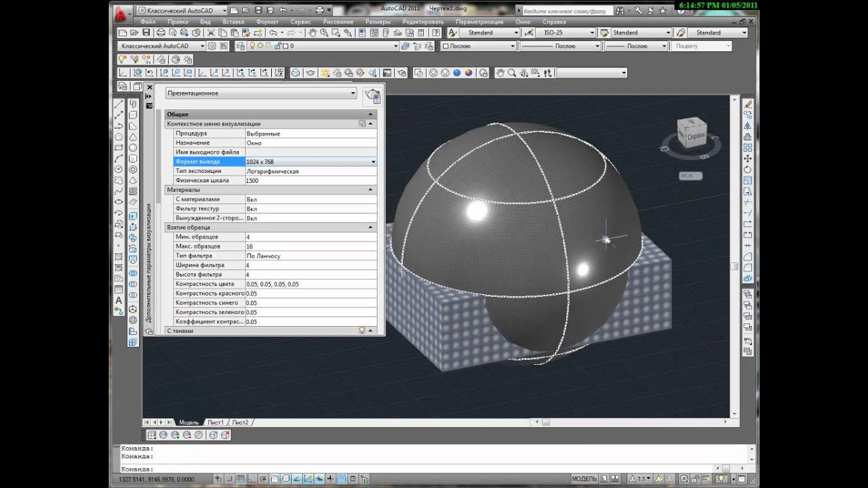
Task: Select the Realistic blue sphere visual style
Action: click(x=457, y=73)
